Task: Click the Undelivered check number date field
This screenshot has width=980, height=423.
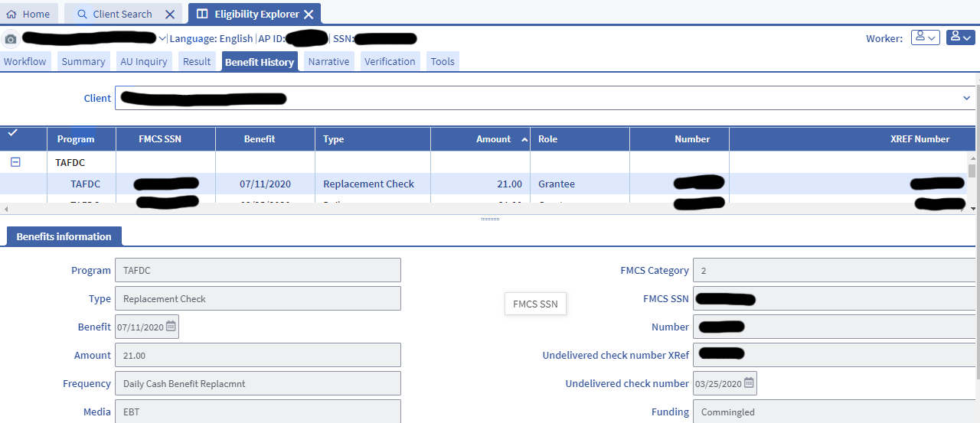Action: point(724,383)
